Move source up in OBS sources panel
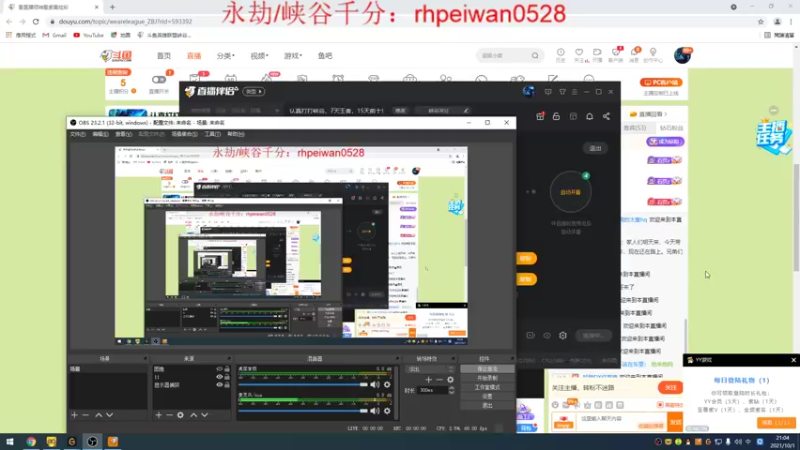 pyautogui.click(x=193, y=415)
